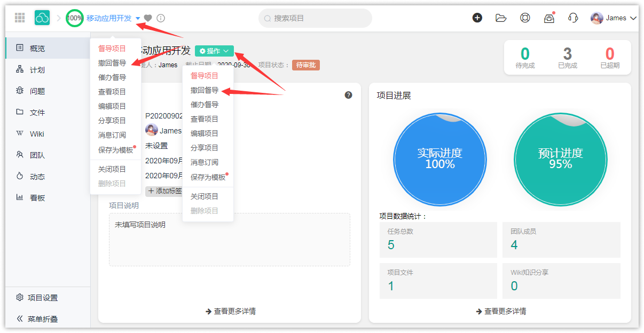The width and height of the screenshot is (644, 333).
Task: Open project info circle icon
Action: point(161,18)
